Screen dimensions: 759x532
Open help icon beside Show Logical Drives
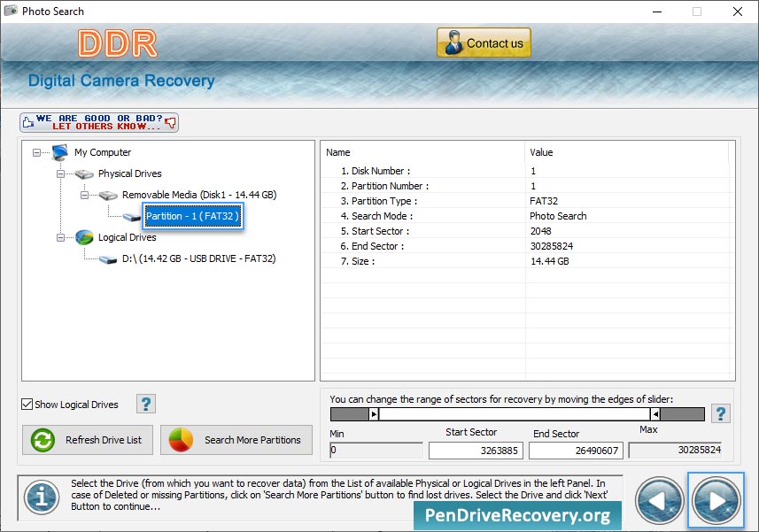146,404
